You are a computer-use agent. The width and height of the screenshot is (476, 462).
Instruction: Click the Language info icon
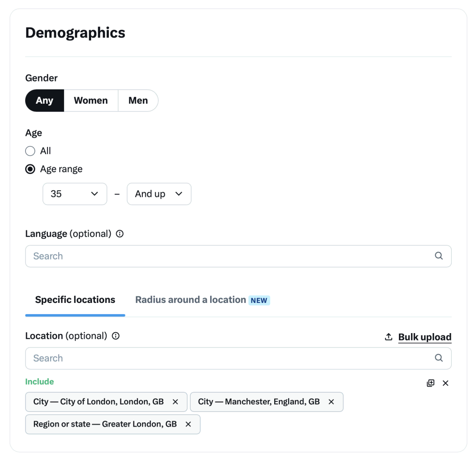point(120,234)
